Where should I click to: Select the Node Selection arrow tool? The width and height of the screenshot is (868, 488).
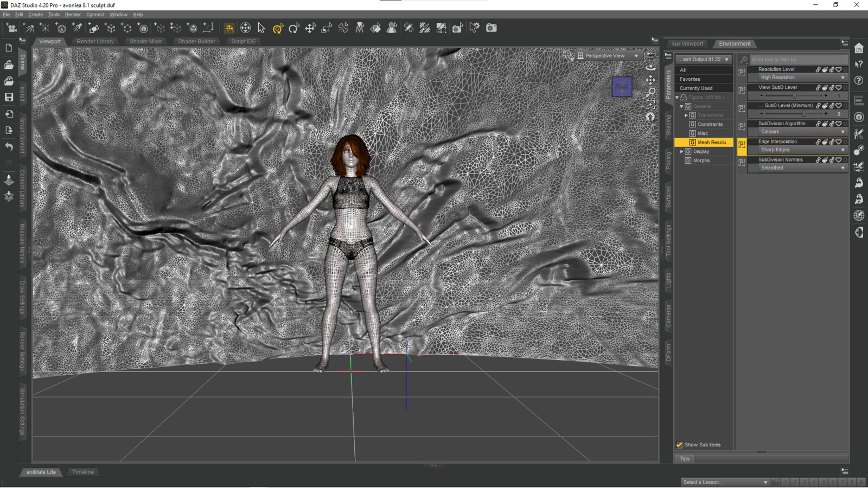click(261, 28)
